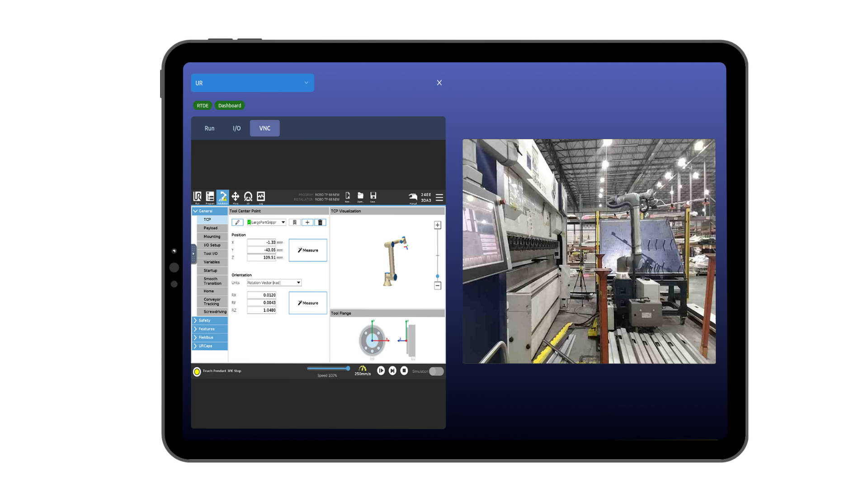Toggle the Manual mode hand icon

coord(413,197)
